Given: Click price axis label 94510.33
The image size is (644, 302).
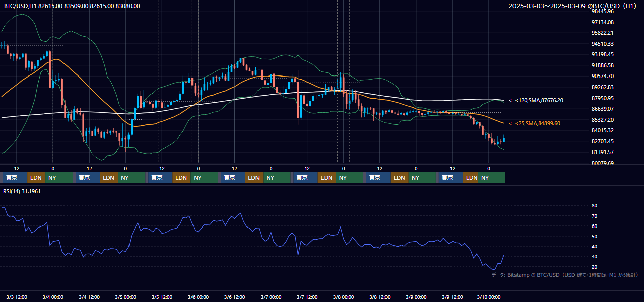Looking at the screenshot, I should [602, 44].
